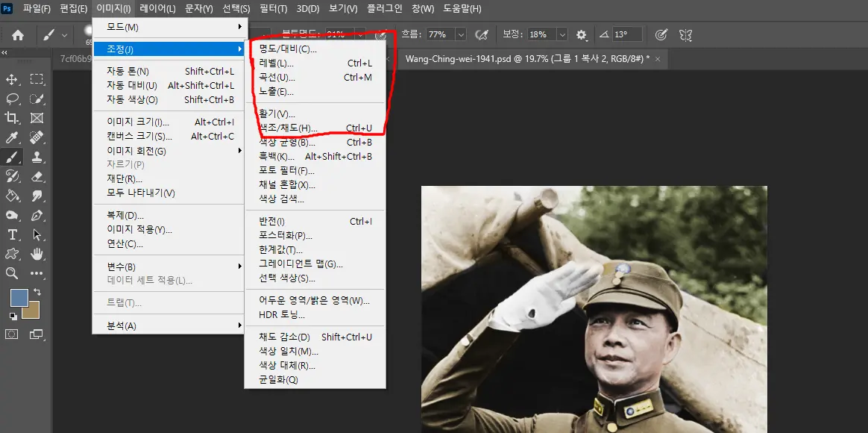Screen dimensions: 868x433
Task: Toggle Quick Mask mode icon
Action: (12, 334)
